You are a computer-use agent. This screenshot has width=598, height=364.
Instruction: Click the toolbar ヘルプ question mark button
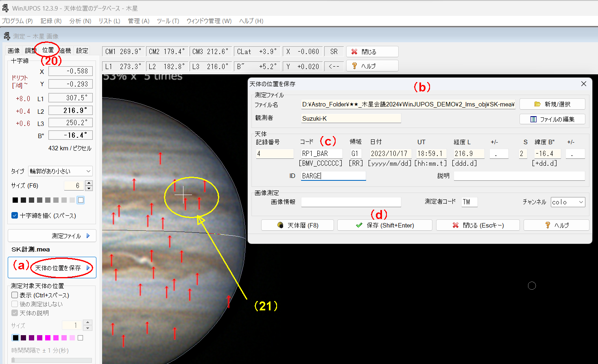pos(372,66)
